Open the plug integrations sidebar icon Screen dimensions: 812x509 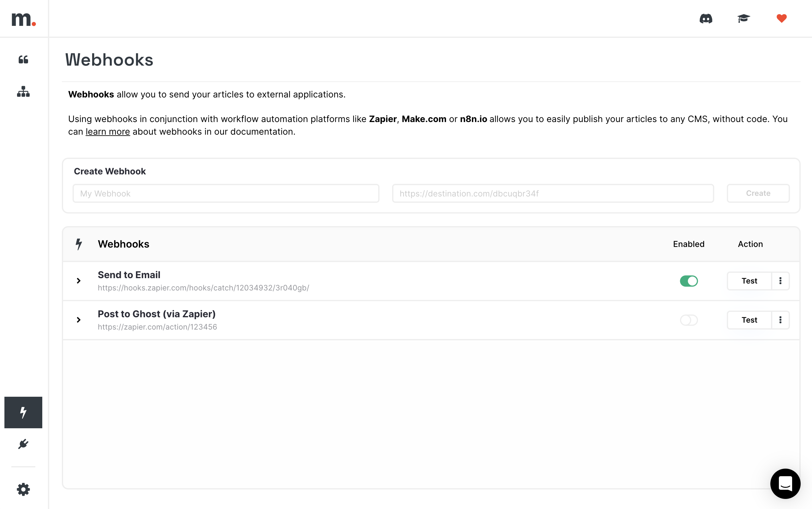click(23, 444)
